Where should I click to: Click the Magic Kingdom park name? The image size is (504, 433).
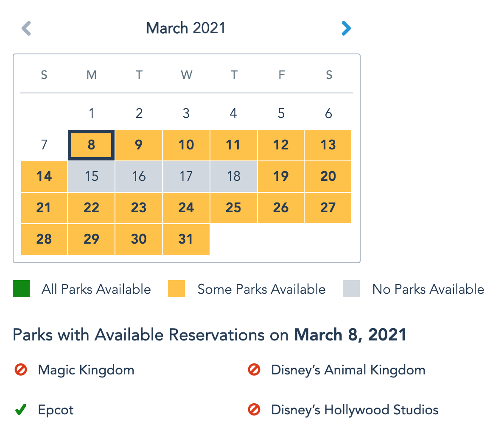coord(86,370)
